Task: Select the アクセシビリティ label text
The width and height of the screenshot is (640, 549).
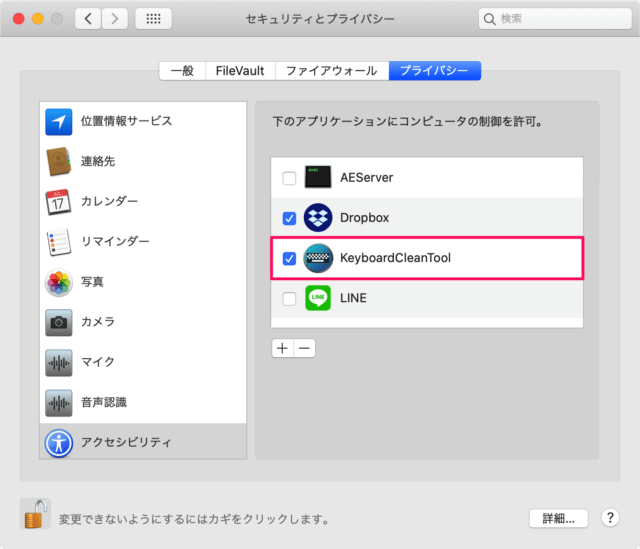Action: [127, 442]
